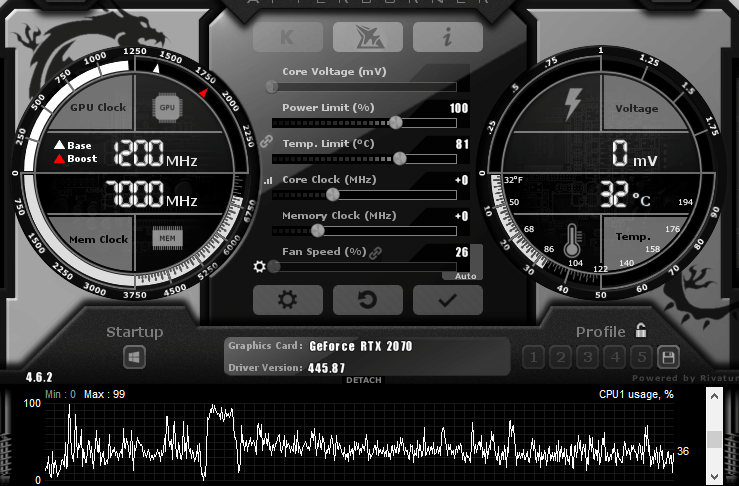
Task: Click the Core Voltage slider handle
Action: (271, 87)
